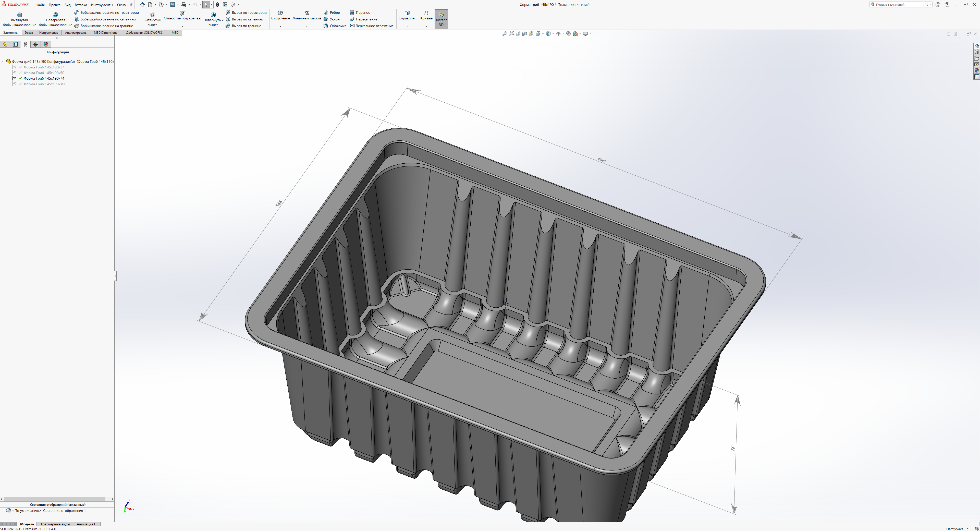Open Линейный массив dropdown arrow
This screenshot has width=980, height=531.
[x=307, y=26]
